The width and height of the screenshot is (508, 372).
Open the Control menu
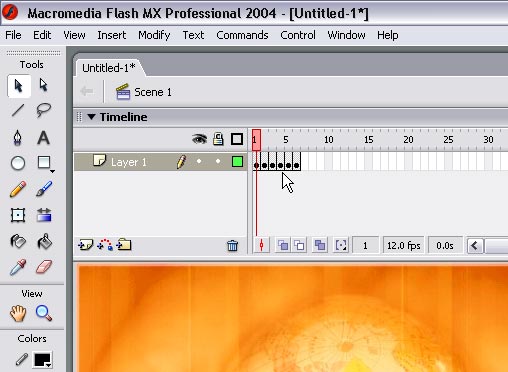pos(298,35)
